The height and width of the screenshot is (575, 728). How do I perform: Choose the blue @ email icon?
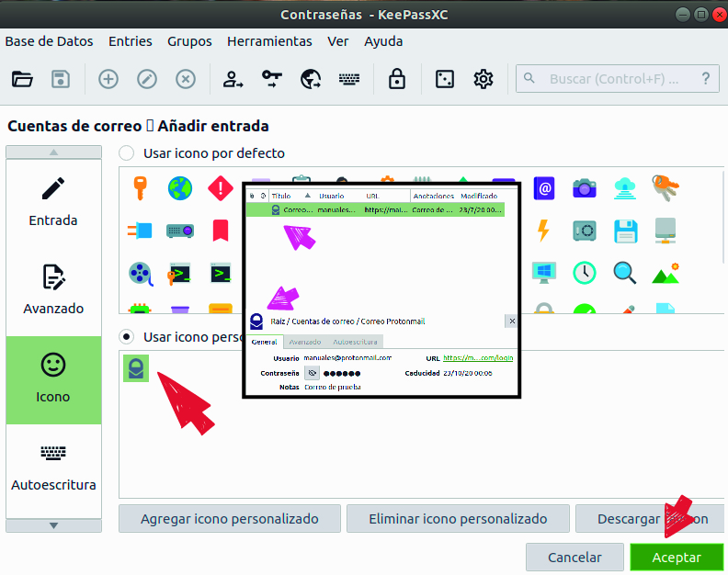(x=544, y=188)
